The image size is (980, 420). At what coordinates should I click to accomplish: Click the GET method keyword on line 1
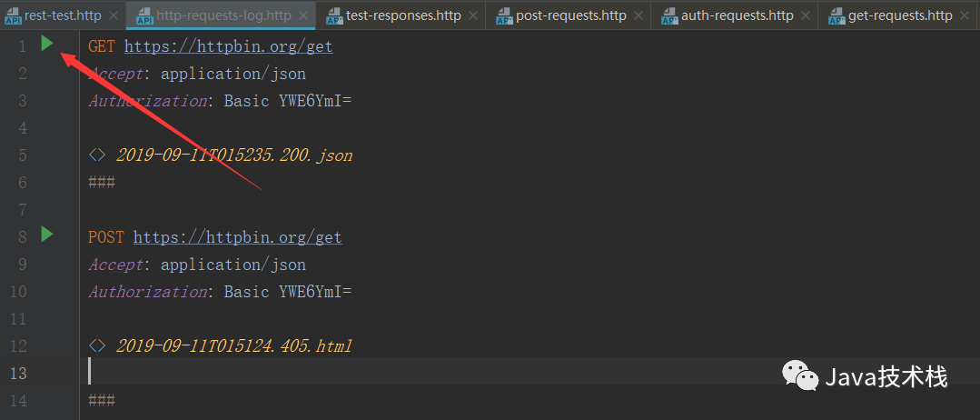(x=102, y=46)
